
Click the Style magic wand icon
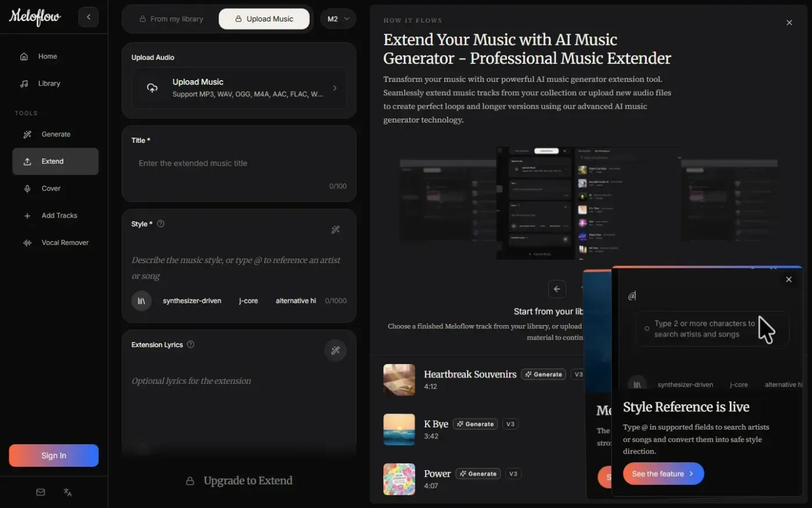coord(335,230)
